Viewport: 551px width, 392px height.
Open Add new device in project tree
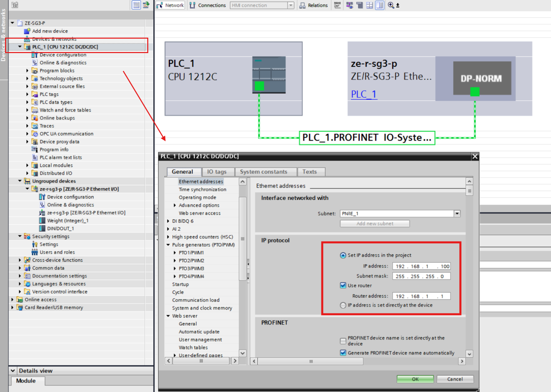[x=50, y=31]
